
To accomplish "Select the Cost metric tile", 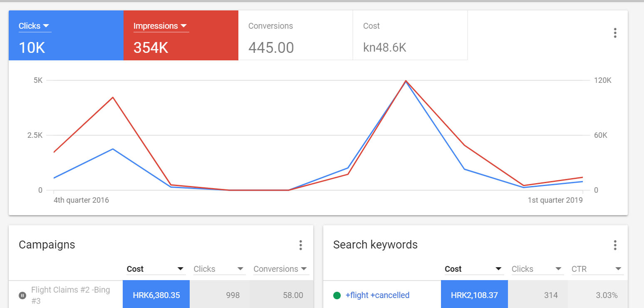I will (410, 35).
